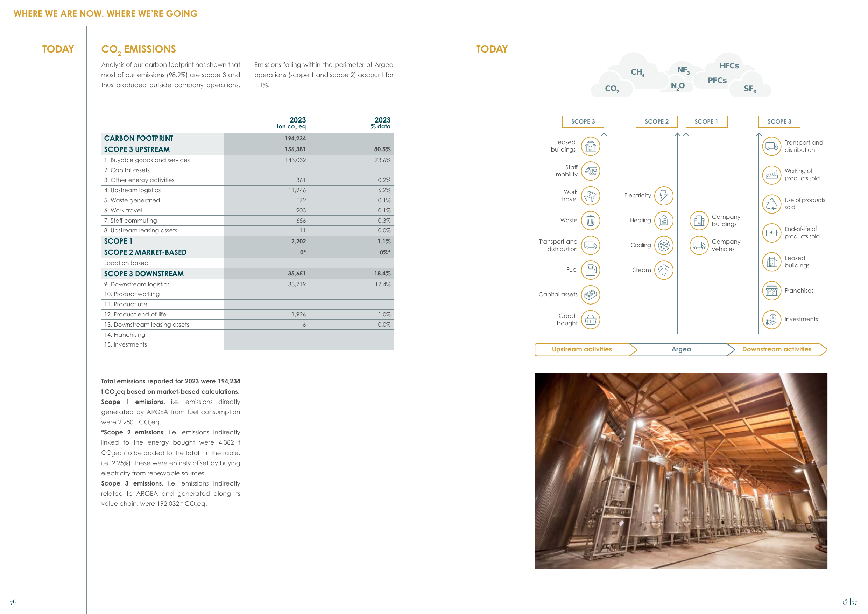Screen dimensions: 868x614
Task: Click page number 77 in the footer
Action: point(854,603)
